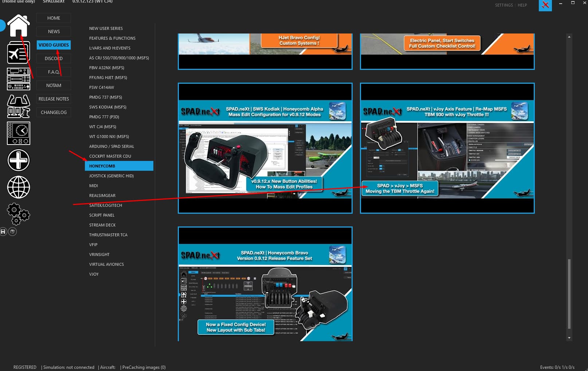Click the small package cube icon
The height and width of the screenshot is (371, 588).
(12, 232)
